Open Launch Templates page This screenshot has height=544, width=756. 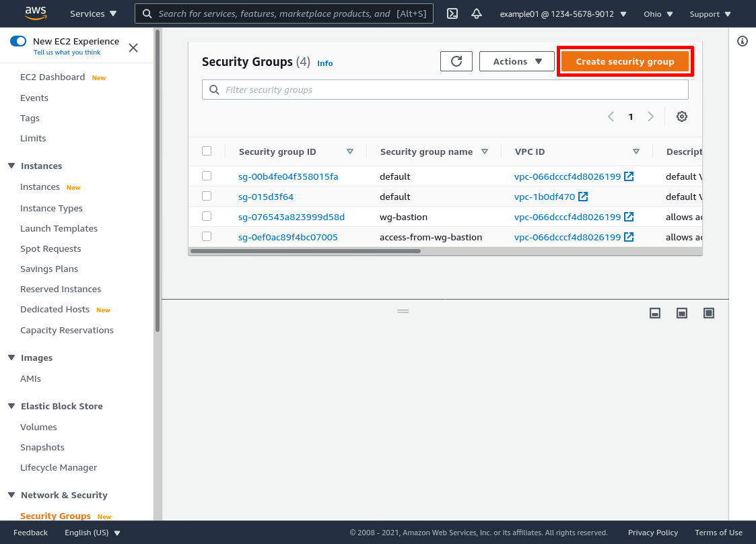pyautogui.click(x=59, y=229)
